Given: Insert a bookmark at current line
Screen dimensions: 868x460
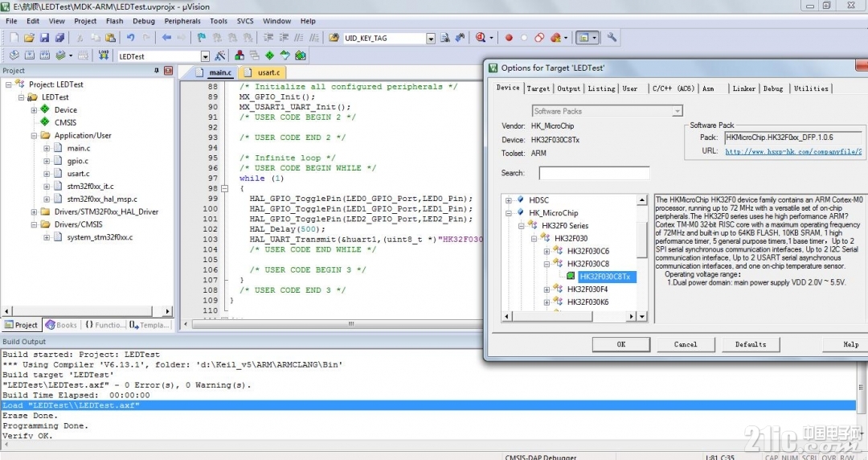Looking at the screenshot, I should 202,38.
